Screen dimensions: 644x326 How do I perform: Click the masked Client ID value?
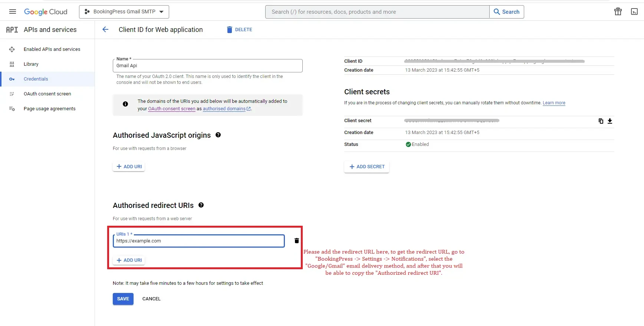click(x=494, y=61)
